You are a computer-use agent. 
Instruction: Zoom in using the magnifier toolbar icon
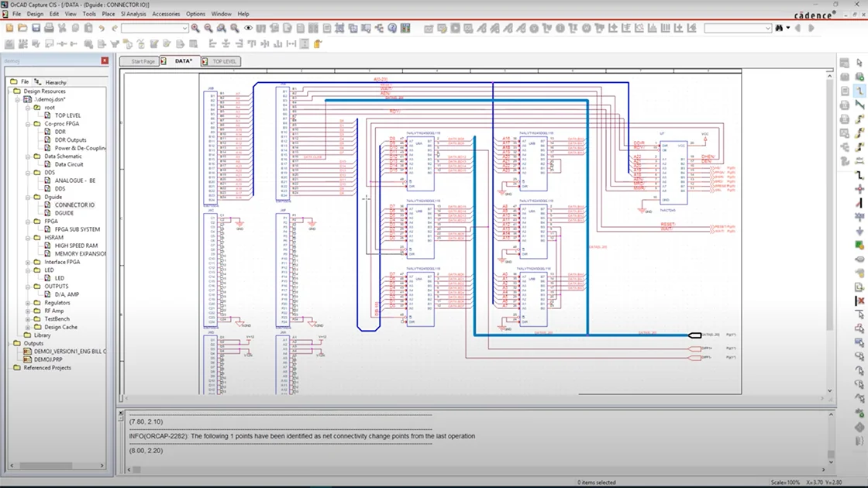(194, 29)
